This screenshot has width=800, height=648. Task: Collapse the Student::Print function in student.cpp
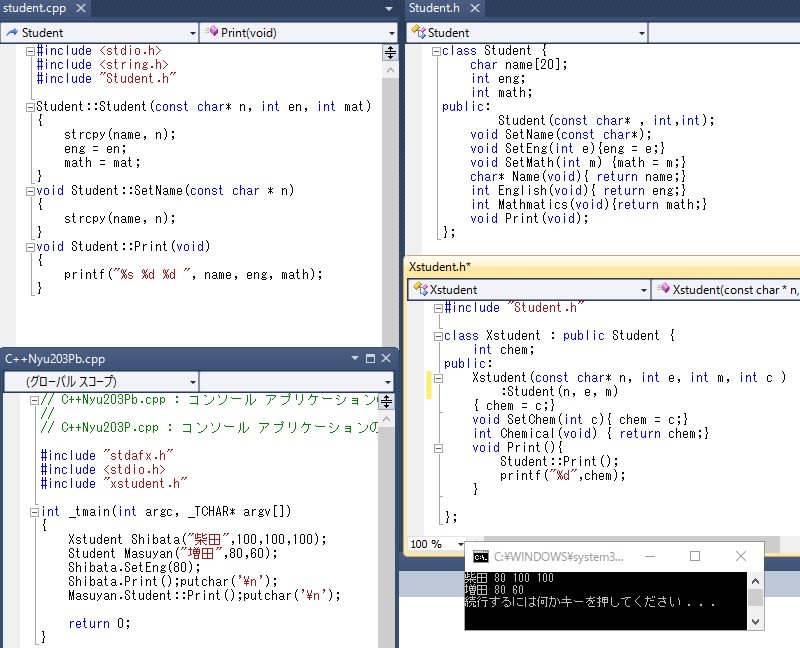(30, 247)
